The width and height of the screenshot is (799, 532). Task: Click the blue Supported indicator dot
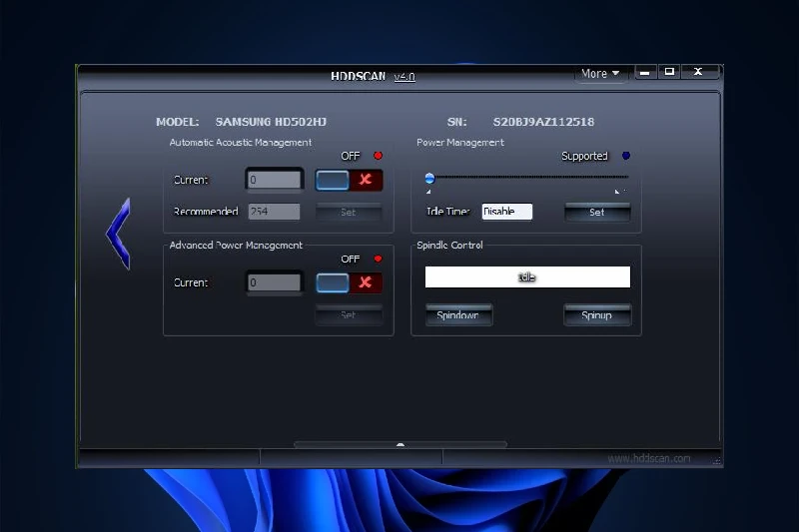626,156
